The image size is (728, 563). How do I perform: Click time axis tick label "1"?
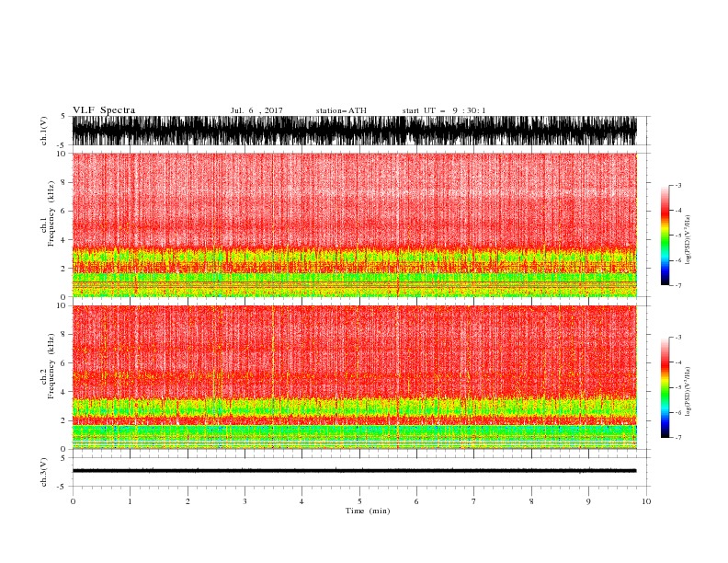click(131, 501)
